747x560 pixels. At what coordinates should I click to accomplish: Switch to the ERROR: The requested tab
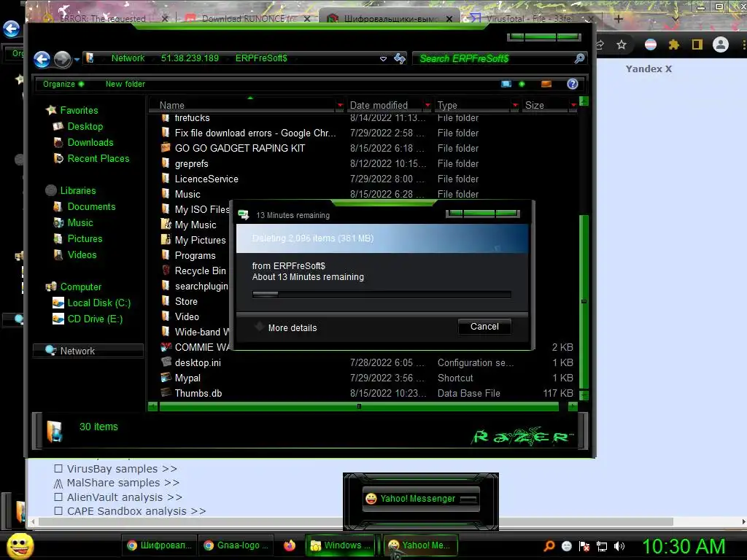102,18
